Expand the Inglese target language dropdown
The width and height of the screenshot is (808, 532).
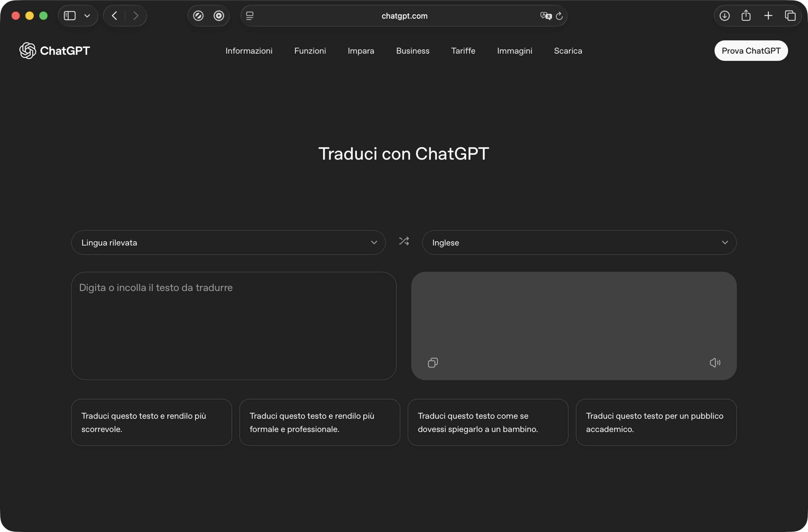tap(579, 243)
